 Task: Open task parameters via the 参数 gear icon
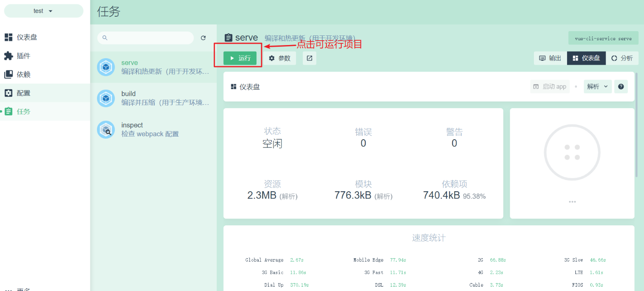point(280,58)
